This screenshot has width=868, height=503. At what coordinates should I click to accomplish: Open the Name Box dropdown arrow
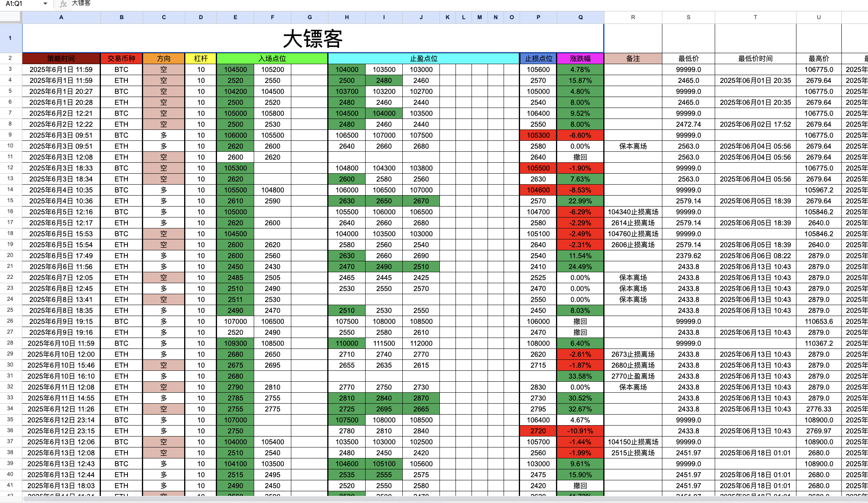tap(45, 4)
